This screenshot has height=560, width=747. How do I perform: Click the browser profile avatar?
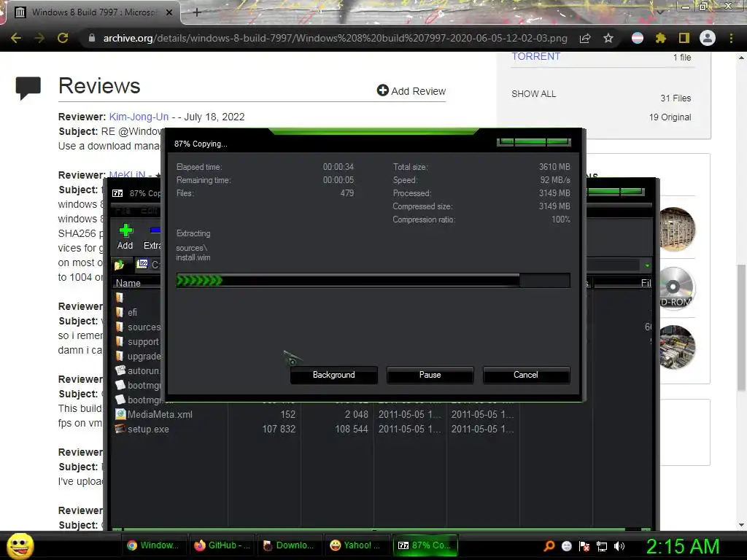pyautogui.click(x=707, y=38)
